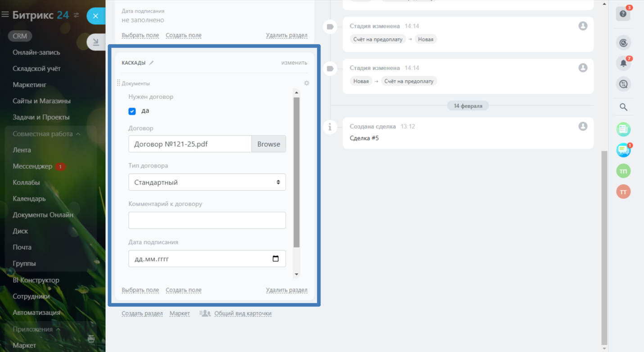Click the green ТП avatar
Image resolution: width=644 pixels, height=352 pixels.
tap(623, 171)
